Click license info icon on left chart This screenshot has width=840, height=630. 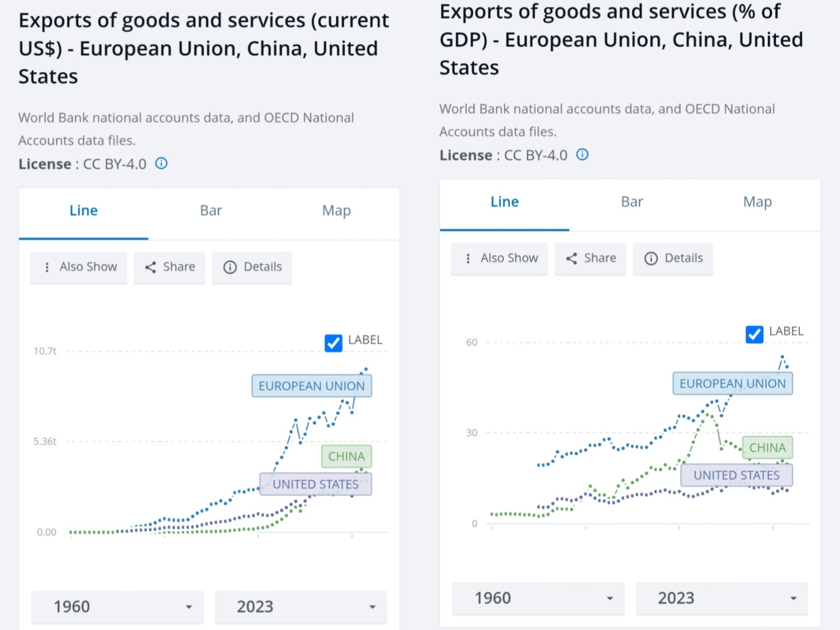point(162,164)
